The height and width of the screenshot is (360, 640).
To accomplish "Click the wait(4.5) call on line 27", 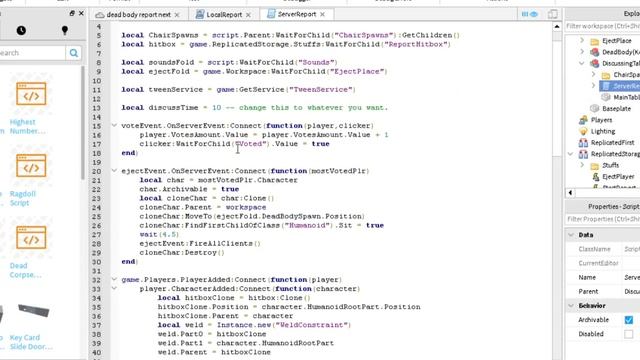I will pyautogui.click(x=159, y=234).
